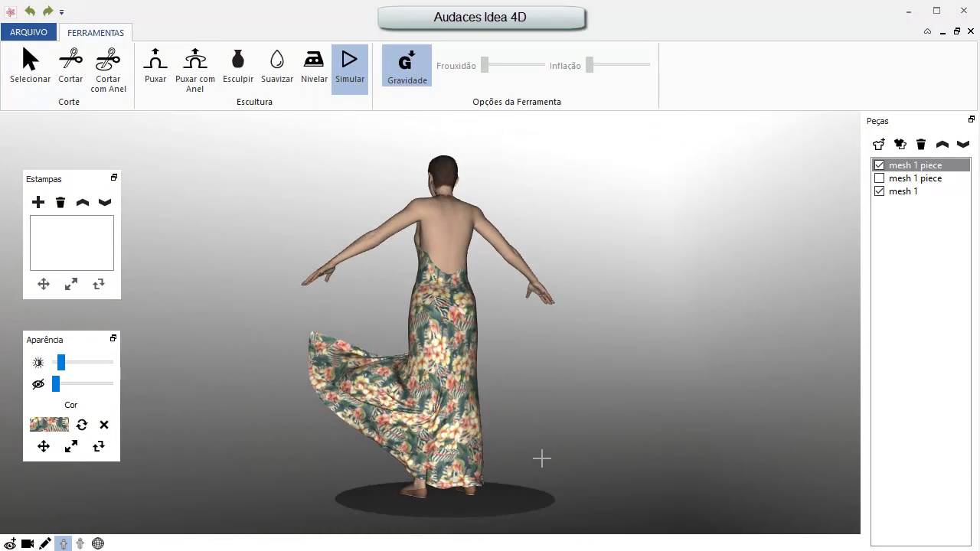Toggle the wireframe globe icon
980x551 pixels.
pyautogui.click(x=98, y=543)
